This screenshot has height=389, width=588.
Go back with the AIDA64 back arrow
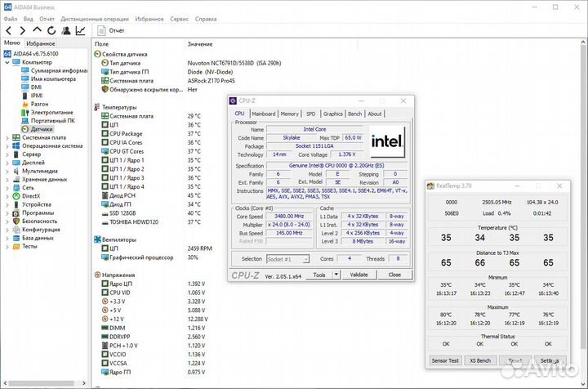click(9, 31)
